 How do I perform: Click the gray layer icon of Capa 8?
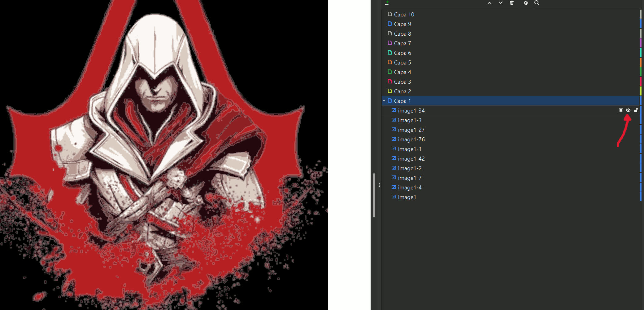[390, 33]
